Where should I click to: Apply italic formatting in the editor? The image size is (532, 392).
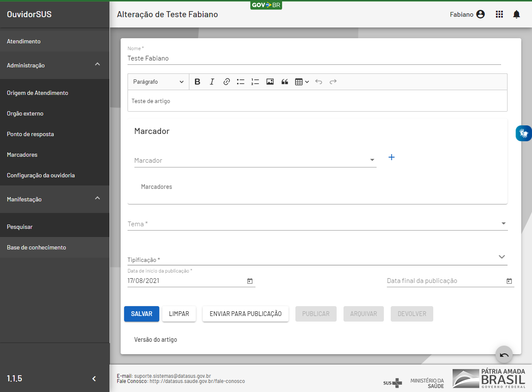pyautogui.click(x=212, y=82)
